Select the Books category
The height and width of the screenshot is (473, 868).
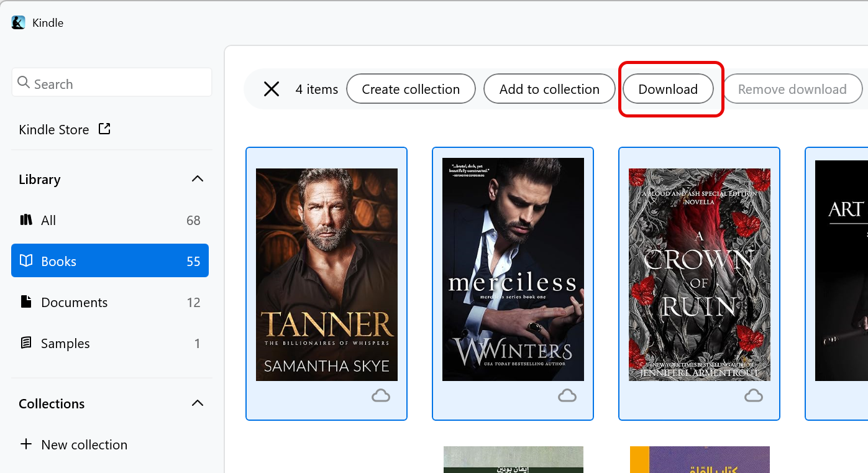(x=110, y=261)
